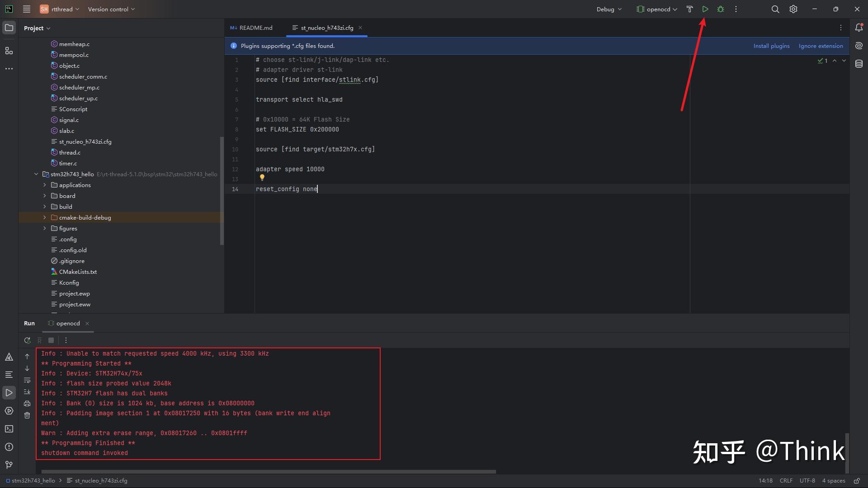Clear run output with trash icon
Viewport: 868px width, 488px height.
pyautogui.click(x=27, y=415)
